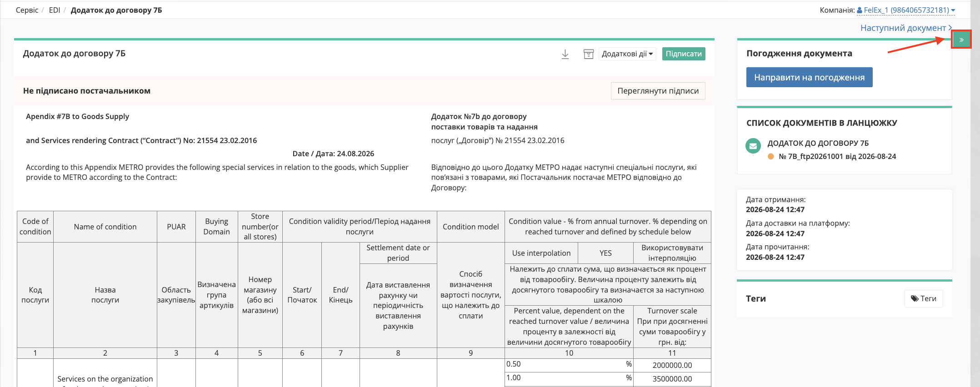Click the orange status dot
The image size is (980, 387).
pos(771,156)
